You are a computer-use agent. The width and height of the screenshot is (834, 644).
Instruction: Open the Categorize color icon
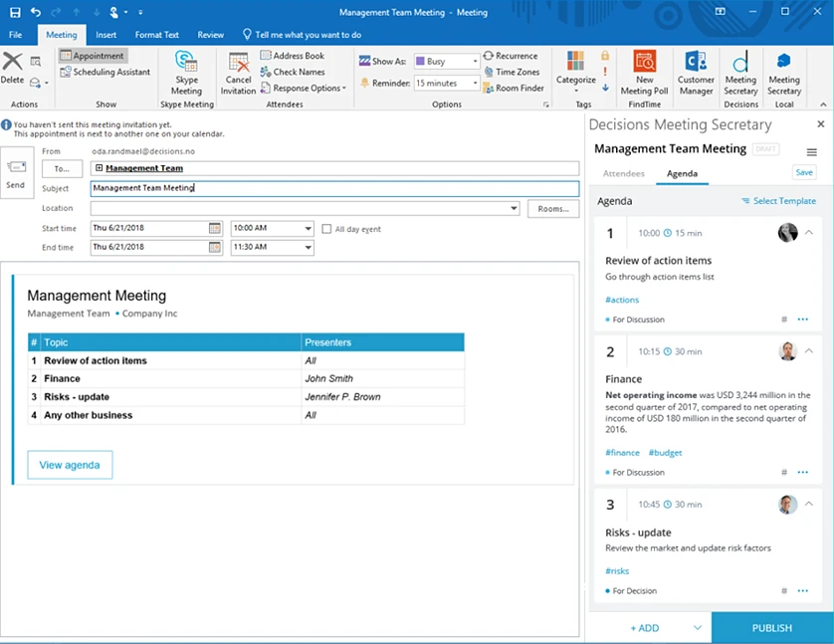pos(575,61)
